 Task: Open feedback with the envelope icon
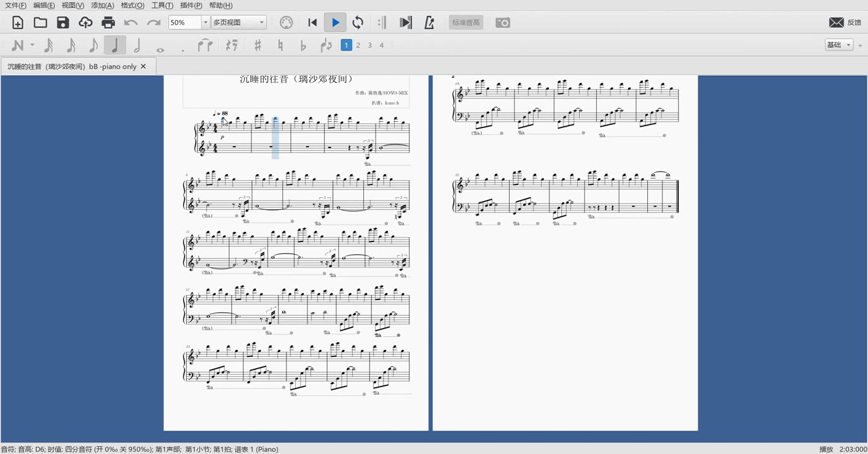click(x=836, y=23)
